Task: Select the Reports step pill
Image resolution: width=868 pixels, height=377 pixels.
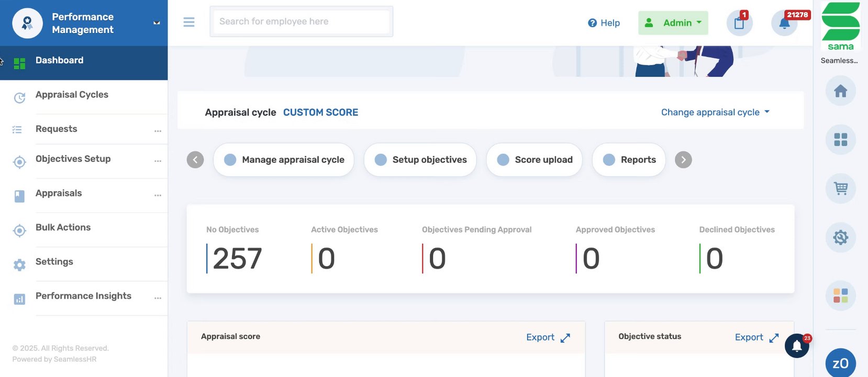Action: click(629, 160)
